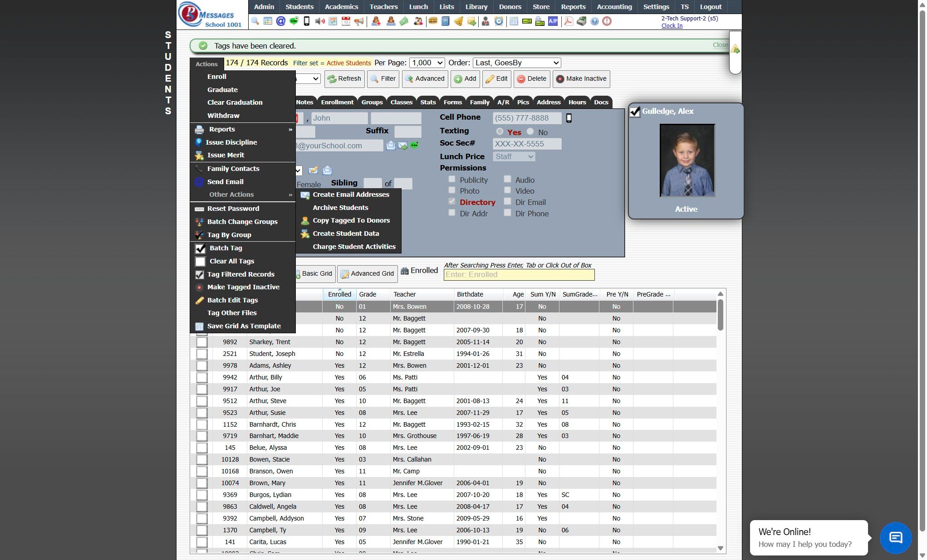Enable the Publicity permission checkbox
The height and width of the screenshot is (560, 927).
click(452, 180)
